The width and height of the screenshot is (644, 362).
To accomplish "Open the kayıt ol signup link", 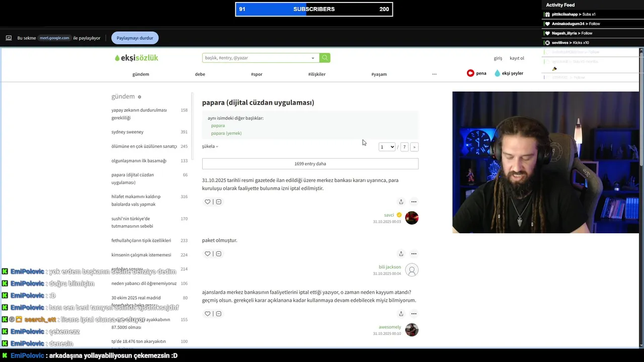I will (517, 58).
